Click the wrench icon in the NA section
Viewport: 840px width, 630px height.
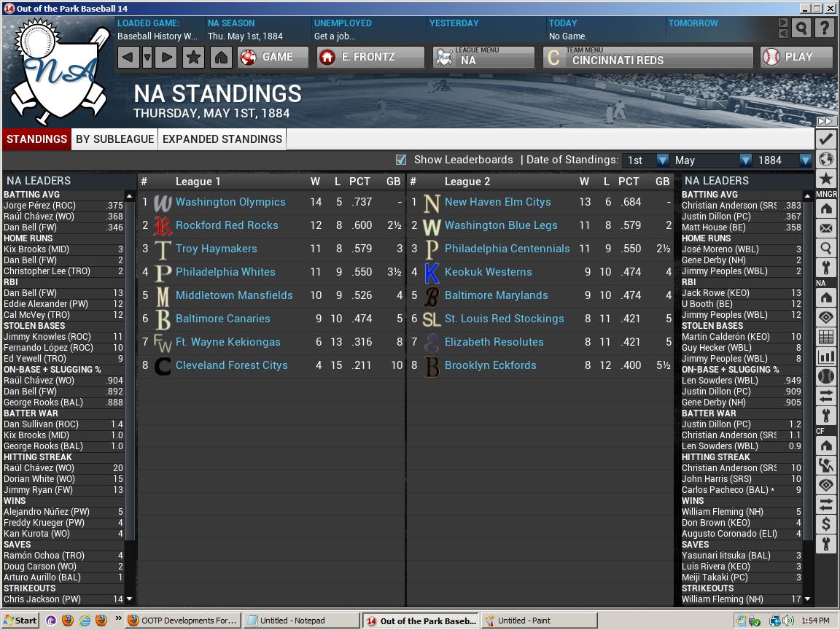[x=826, y=415]
